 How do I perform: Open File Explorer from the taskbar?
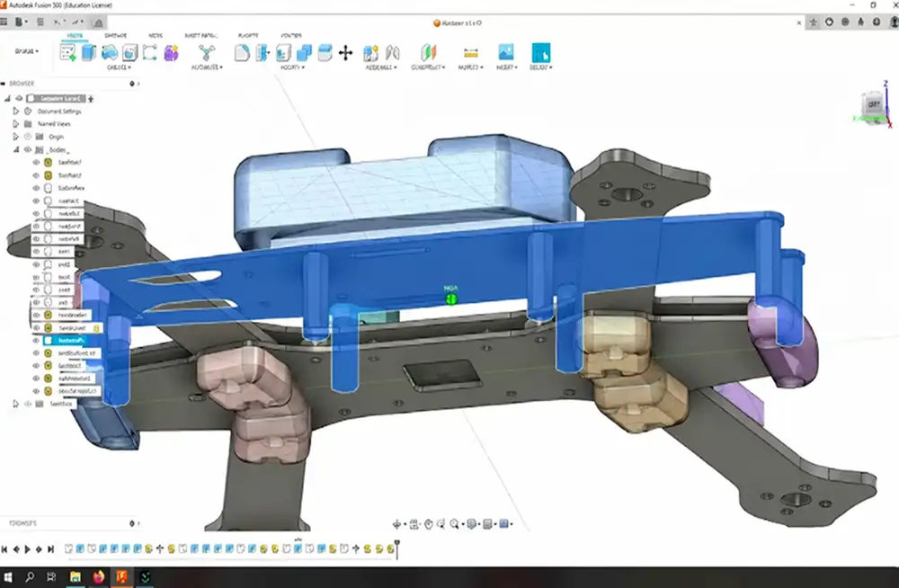[x=76, y=576]
